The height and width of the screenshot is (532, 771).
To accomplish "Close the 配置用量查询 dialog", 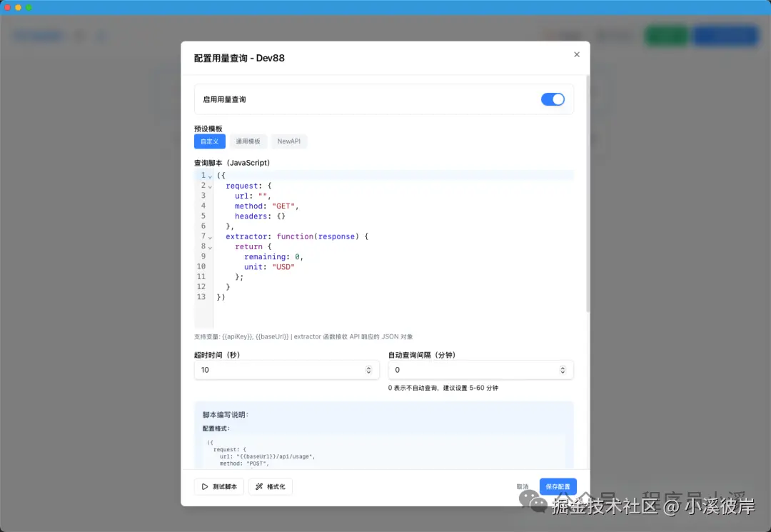I will pos(576,54).
